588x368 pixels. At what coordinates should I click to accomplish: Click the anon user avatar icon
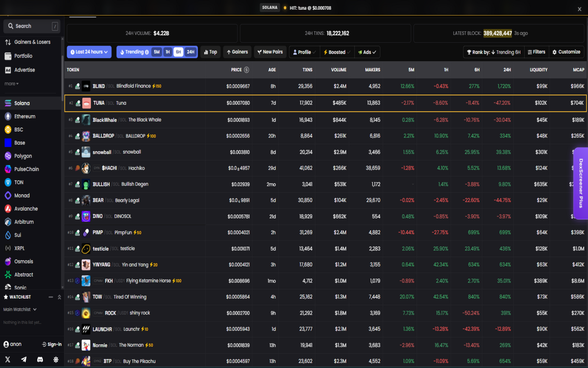[6, 344]
